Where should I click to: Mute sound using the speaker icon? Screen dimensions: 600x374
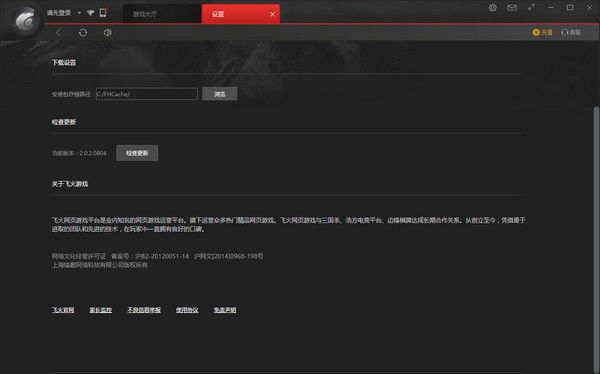(108, 33)
